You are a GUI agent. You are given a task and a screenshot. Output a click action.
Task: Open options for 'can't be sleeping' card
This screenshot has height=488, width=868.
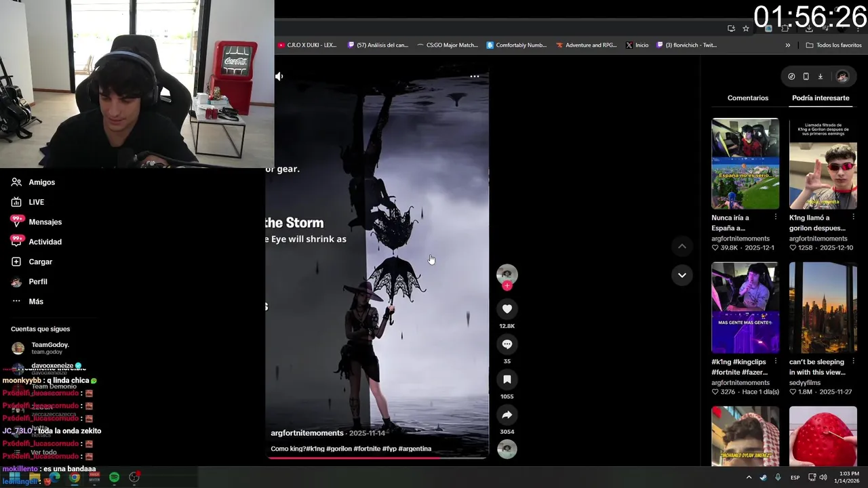[x=853, y=362]
